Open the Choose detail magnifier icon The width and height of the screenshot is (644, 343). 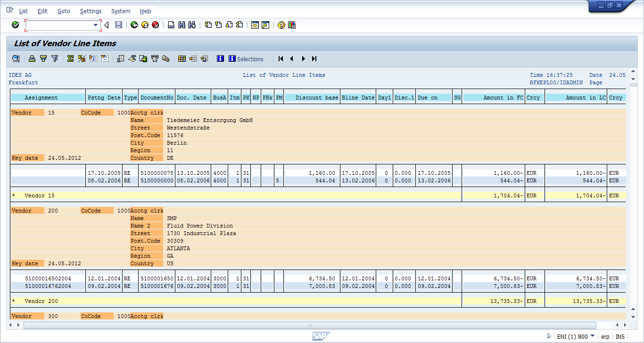pyautogui.click(x=16, y=58)
